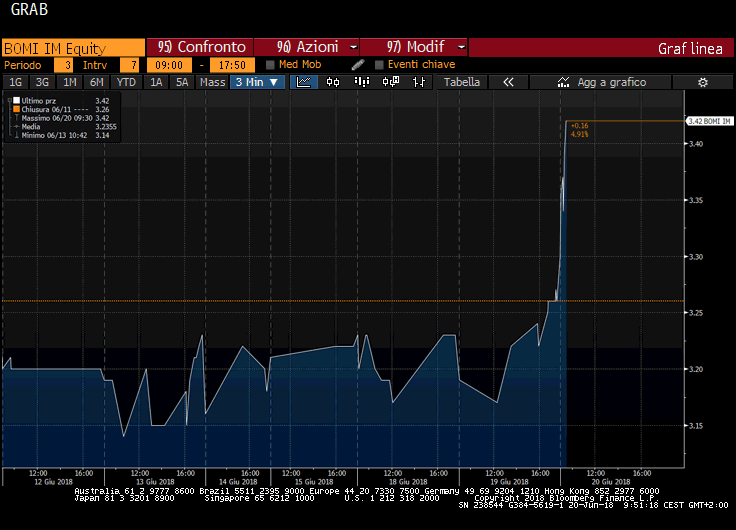
Task: Toggle the Eventi chiave checkbox
Action: tap(379, 65)
